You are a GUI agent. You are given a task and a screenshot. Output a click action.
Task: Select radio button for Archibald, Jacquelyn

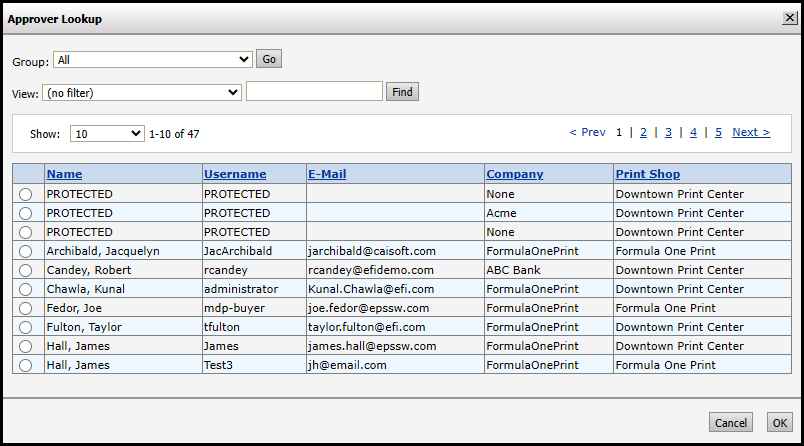[x=26, y=251]
